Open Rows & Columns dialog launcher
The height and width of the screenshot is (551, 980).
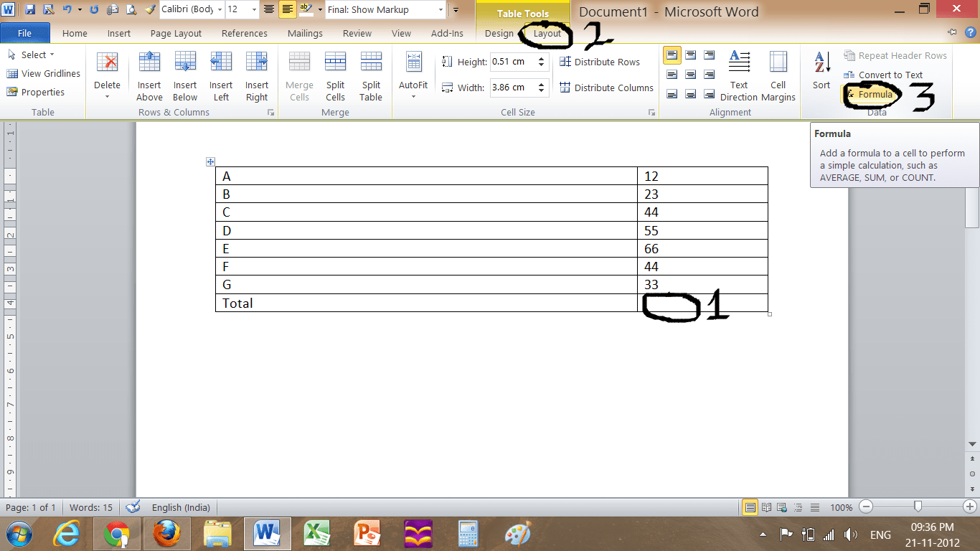click(270, 113)
